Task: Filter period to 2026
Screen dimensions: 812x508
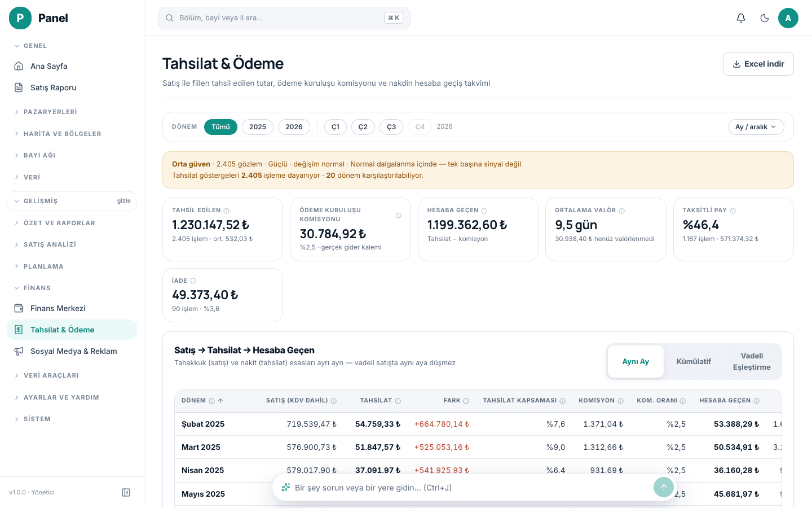Action: [294, 127]
